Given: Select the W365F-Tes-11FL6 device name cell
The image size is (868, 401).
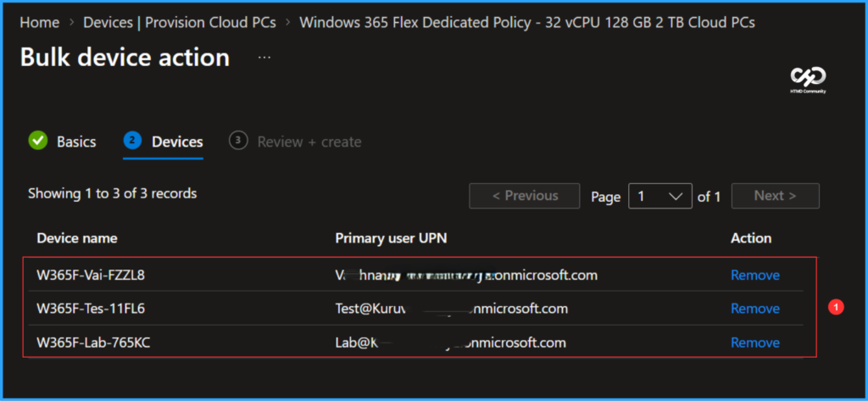Looking at the screenshot, I should (x=91, y=309).
